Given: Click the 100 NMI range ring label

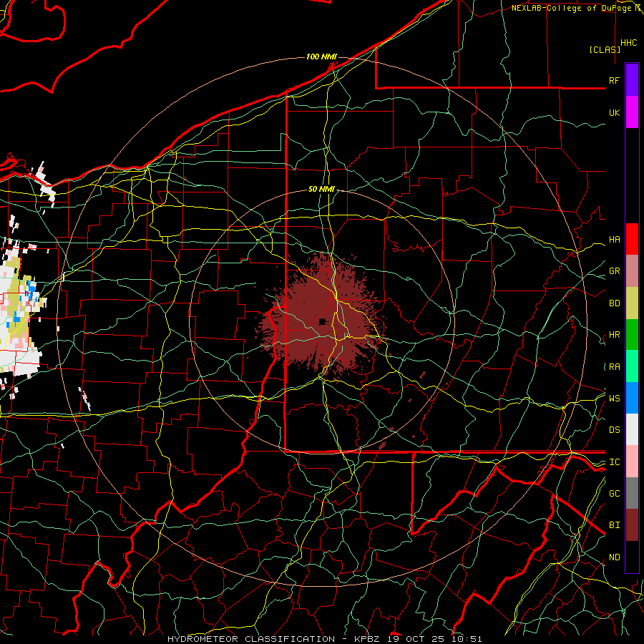Looking at the screenshot, I should pyautogui.click(x=321, y=57).
